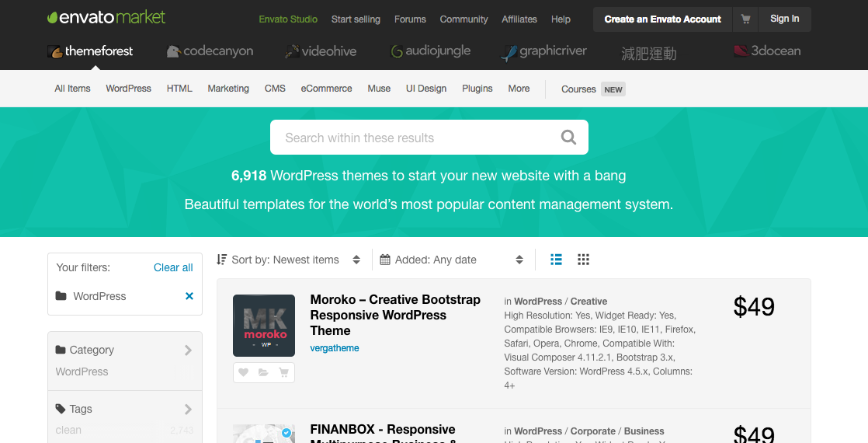
Task: Select the CMS navigation tab
Action: coord(275,88)
